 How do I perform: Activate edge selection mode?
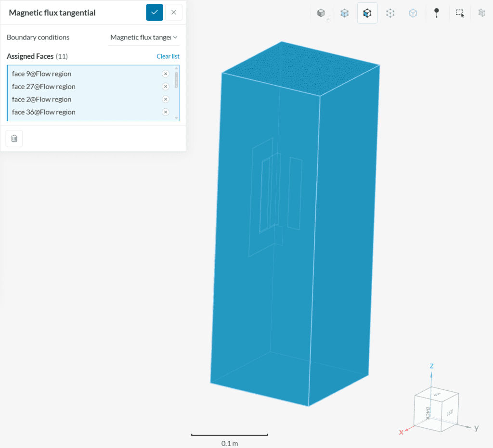click(390, 13)
